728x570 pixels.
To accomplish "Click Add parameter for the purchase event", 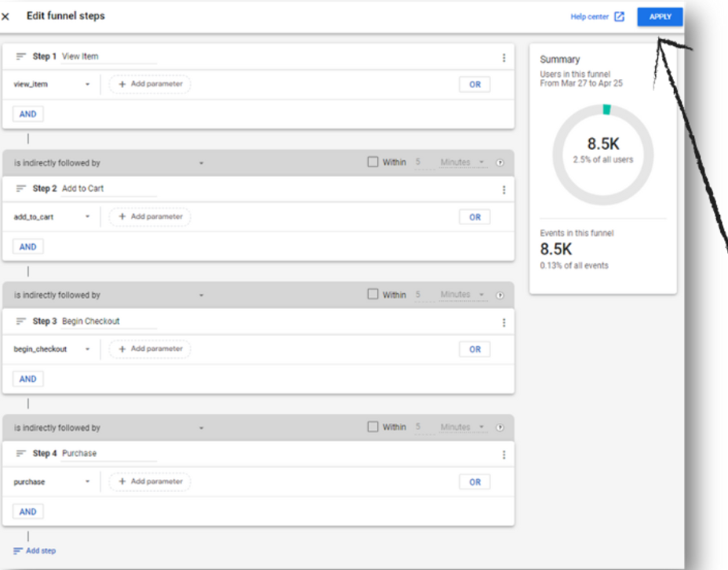I will [x=149, y=481].
